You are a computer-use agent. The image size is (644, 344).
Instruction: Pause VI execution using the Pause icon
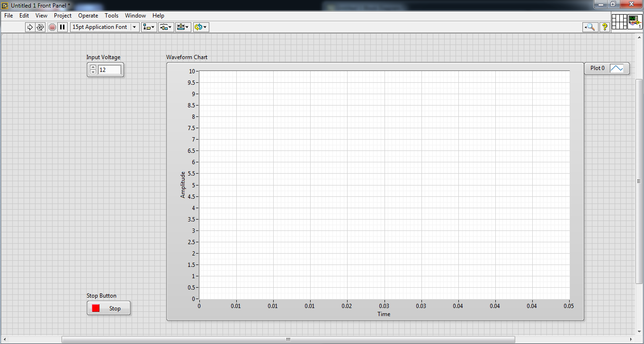tap(62, 27)
